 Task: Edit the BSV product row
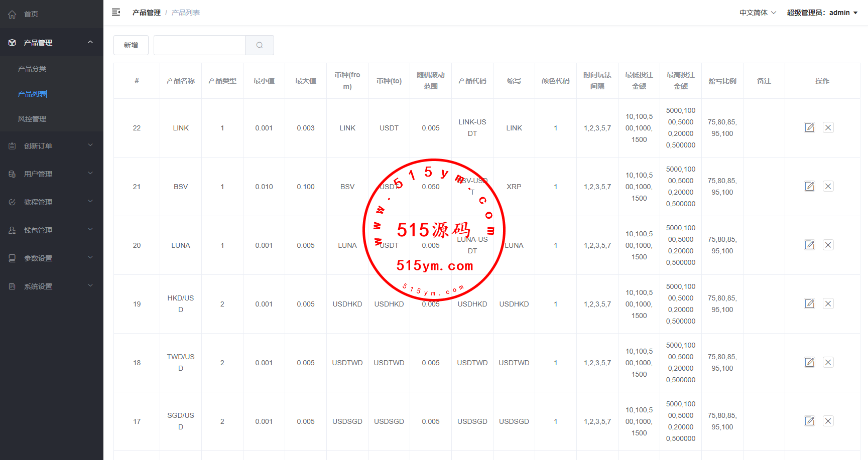point(809,187)
